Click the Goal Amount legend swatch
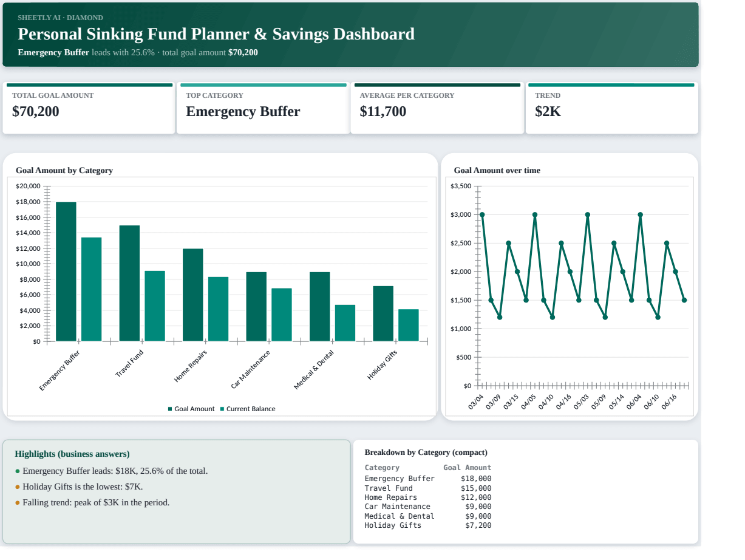This screenshot has width=745, height=560. [170, 409]
